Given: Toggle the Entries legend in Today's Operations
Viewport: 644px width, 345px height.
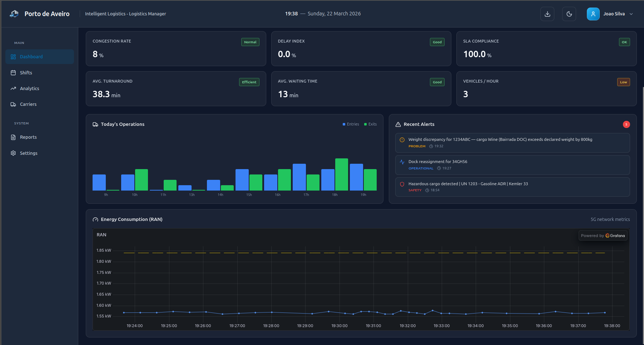Looking at the screenshot, I should click(x=351, y=124).
